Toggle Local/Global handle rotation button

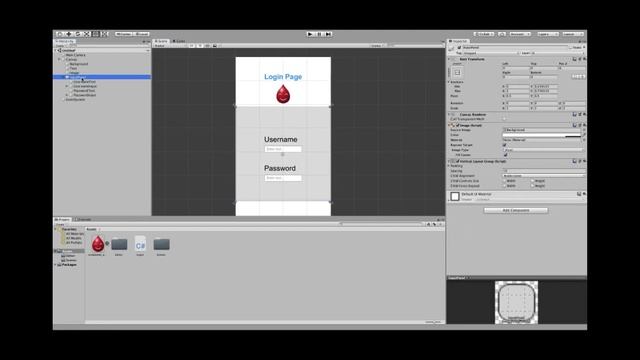point(142,34)
